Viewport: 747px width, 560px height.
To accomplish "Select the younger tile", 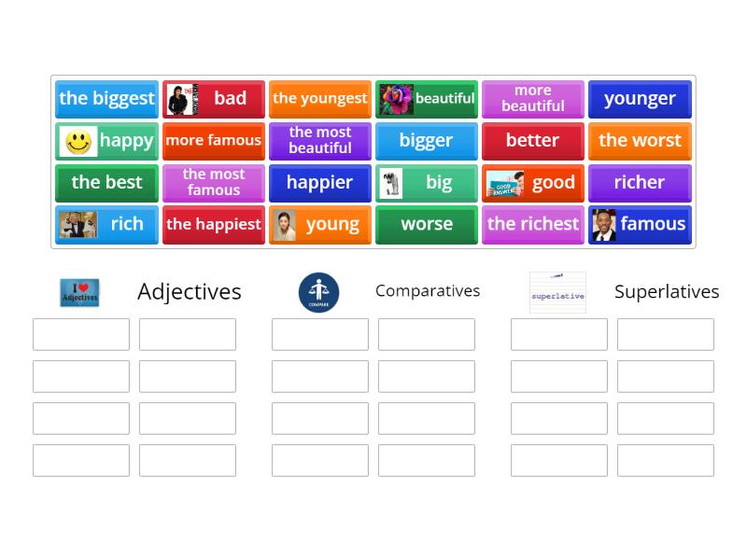I will 639,98.
